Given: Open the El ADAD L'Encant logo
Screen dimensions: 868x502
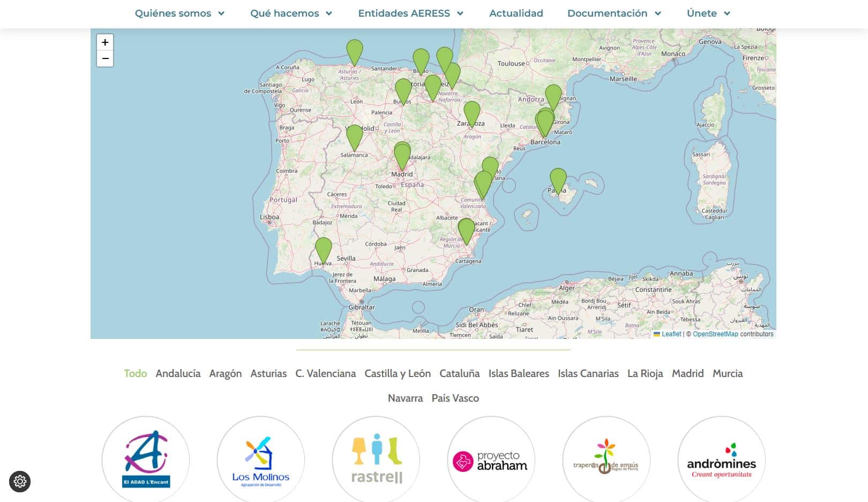Looking at the screenshot, I should point(146,460).
